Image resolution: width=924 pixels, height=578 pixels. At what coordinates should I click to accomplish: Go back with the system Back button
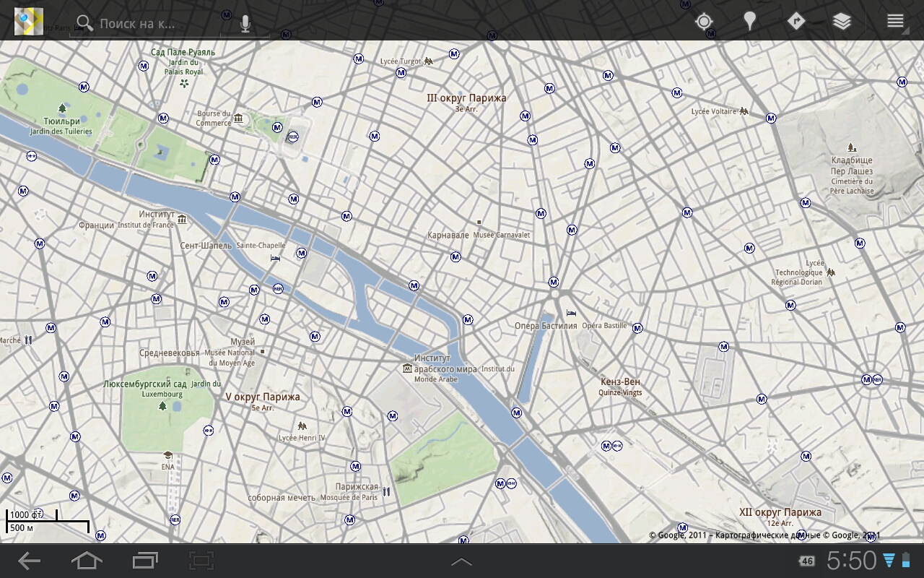29,561
